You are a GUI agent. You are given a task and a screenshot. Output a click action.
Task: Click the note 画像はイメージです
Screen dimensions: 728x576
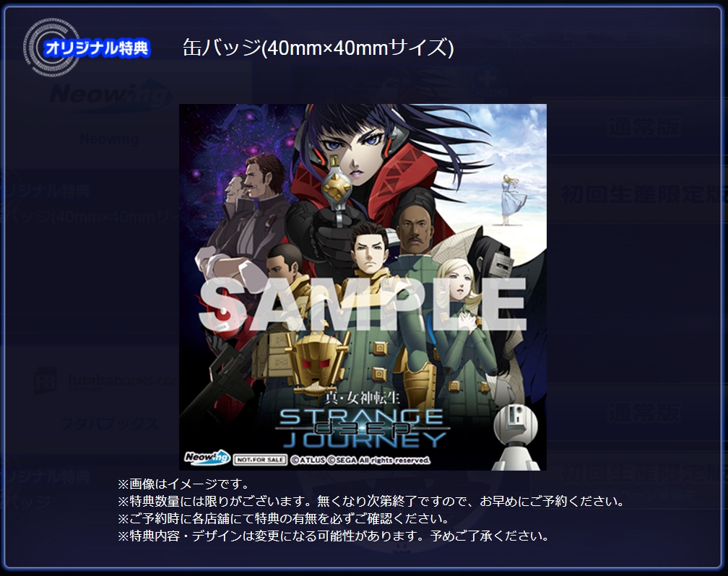[x=183, y=484]
